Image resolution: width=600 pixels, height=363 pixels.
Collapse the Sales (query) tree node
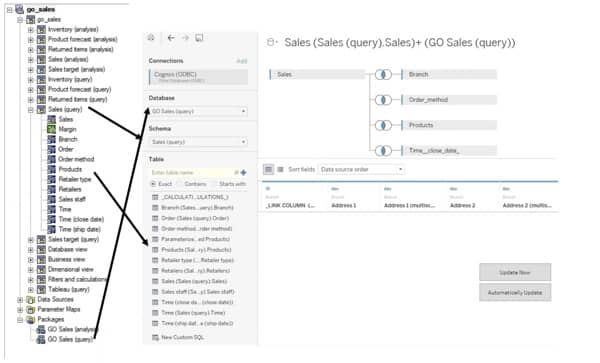point(31,110)
